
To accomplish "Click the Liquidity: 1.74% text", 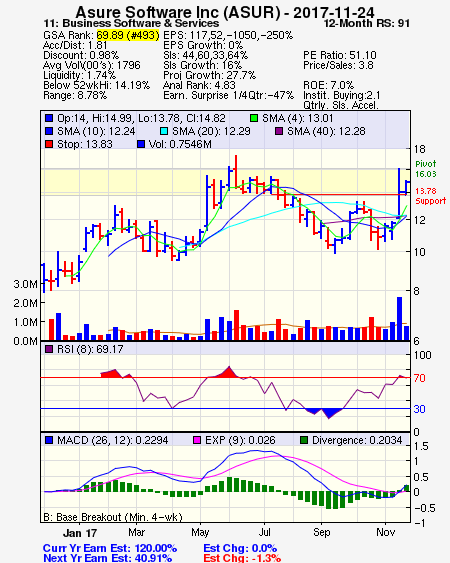I will click(79, 75).
